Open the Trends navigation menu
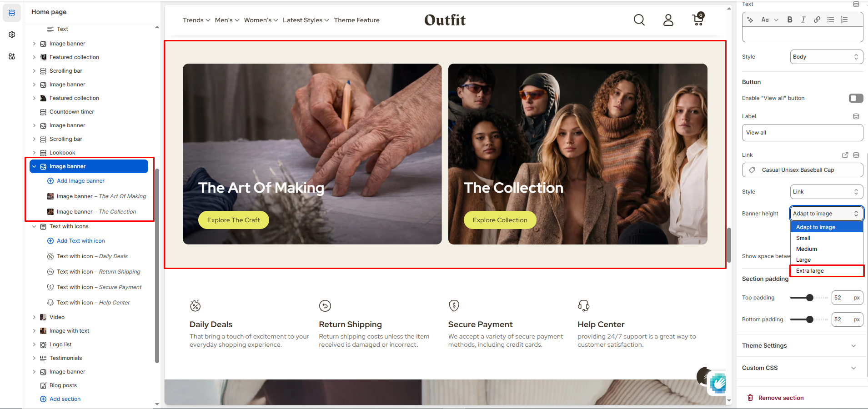Screen dimensions: 868x409 [x=196, y=20]
